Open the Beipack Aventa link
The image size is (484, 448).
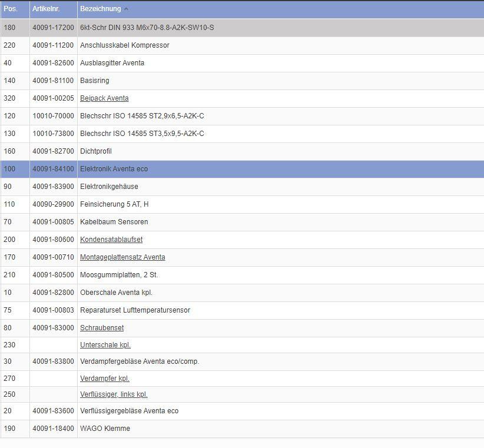[x=104, y=98]
